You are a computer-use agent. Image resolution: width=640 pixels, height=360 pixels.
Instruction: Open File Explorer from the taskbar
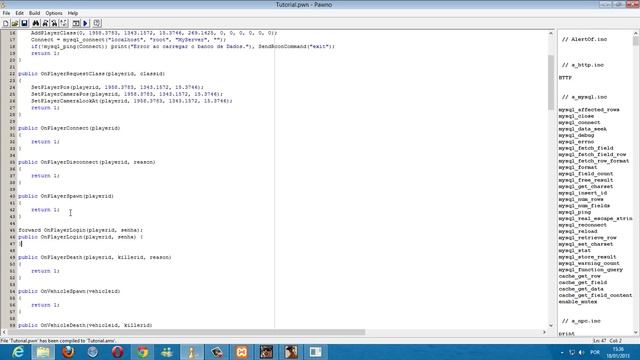43,352
